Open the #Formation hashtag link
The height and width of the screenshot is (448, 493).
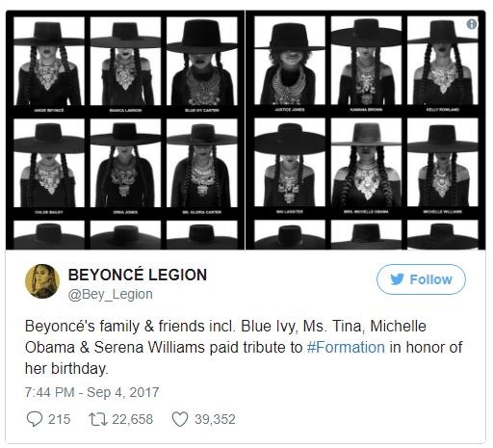[x=346, y=347]
